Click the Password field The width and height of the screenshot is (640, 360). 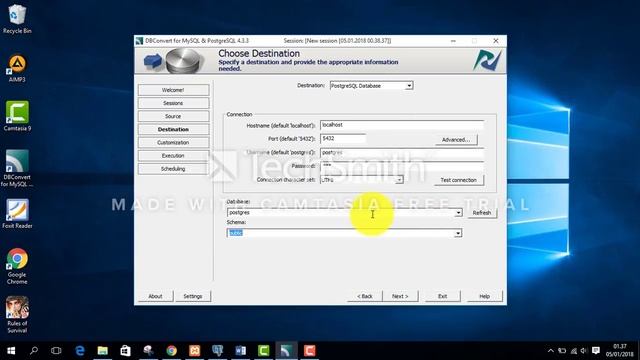[x=402, y=166]
